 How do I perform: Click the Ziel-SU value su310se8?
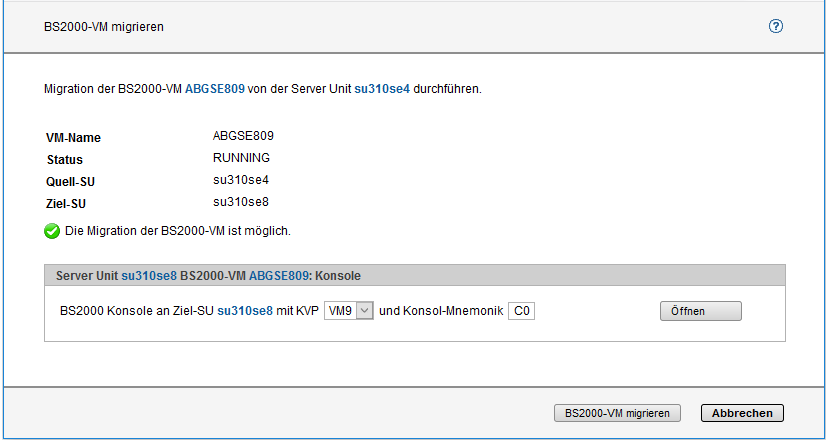[241, 202]
